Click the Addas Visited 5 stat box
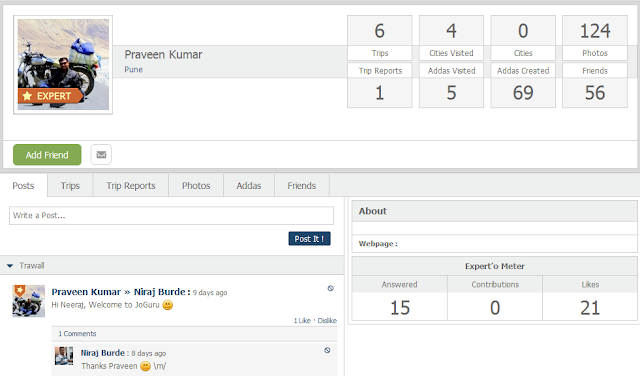640x376 pixels. pos(451,85)
